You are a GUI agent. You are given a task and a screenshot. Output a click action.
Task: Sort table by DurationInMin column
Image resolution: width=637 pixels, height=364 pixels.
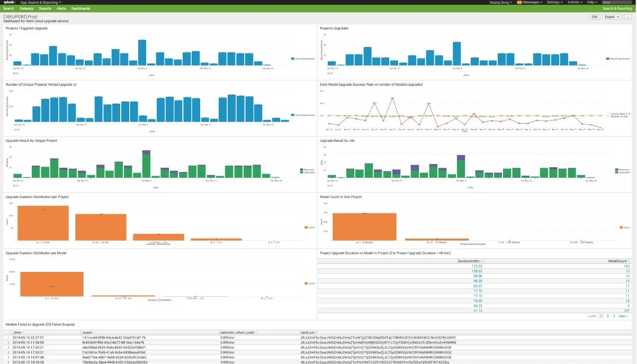click(469, 261)
